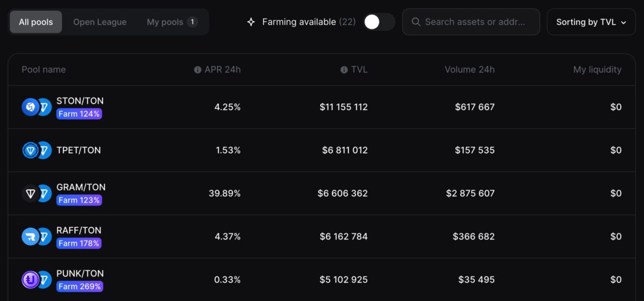Click the STON token icon
644x301 pixels.
click(x=30, y=107)
